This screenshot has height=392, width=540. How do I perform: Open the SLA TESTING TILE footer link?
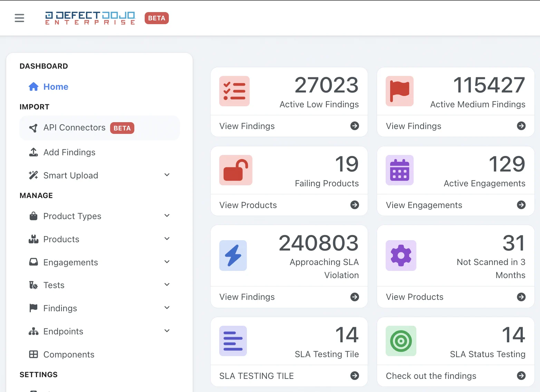(256, 376)
